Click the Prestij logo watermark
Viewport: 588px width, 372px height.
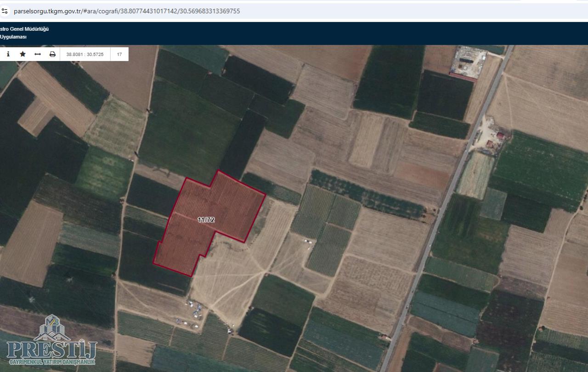[51, 328]
